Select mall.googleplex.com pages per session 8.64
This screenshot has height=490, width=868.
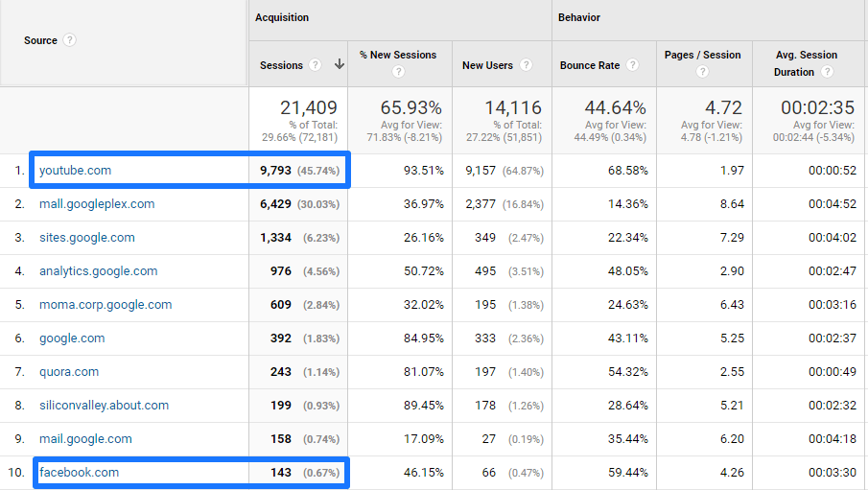[x=732, y=203]
